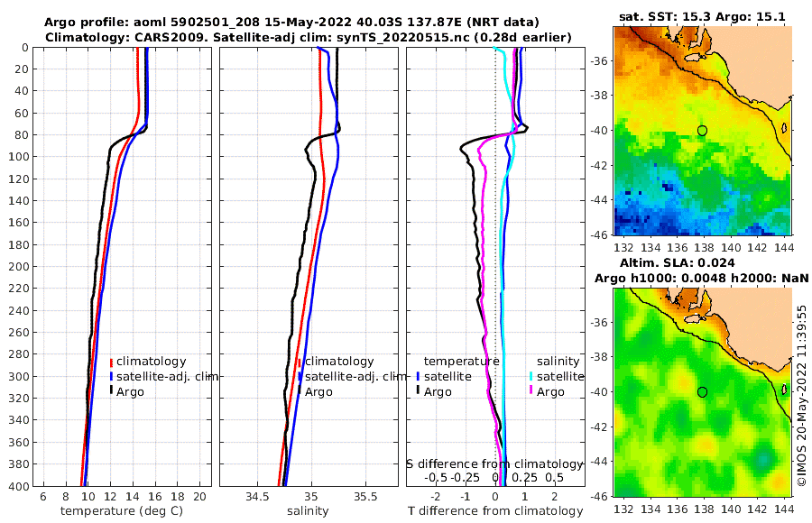The image size is (812, 523).
Task: Click 'climatology' legend entry in salinity plot
Action: [x=339, y=362]
